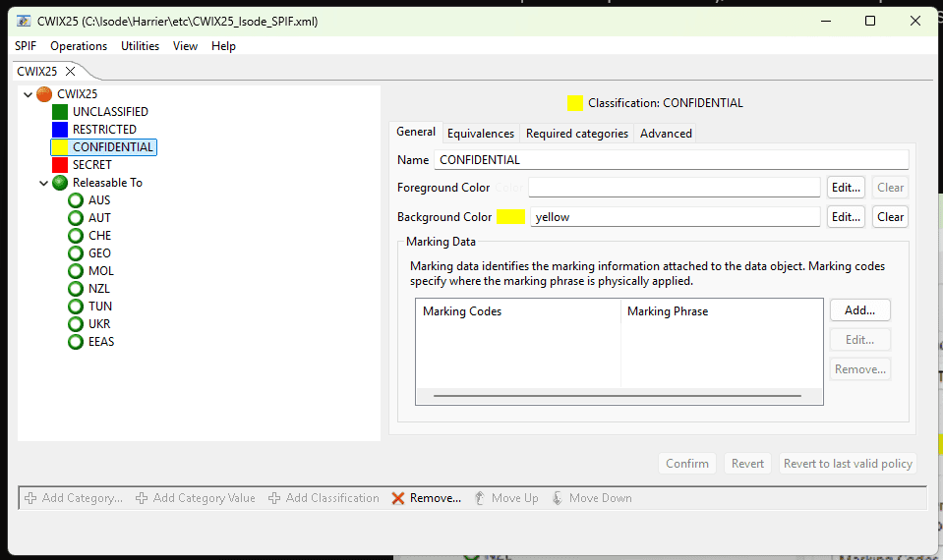Click the ring icon beside EEAS
This screenshot has height=560, width=943.
pos(75,342)
